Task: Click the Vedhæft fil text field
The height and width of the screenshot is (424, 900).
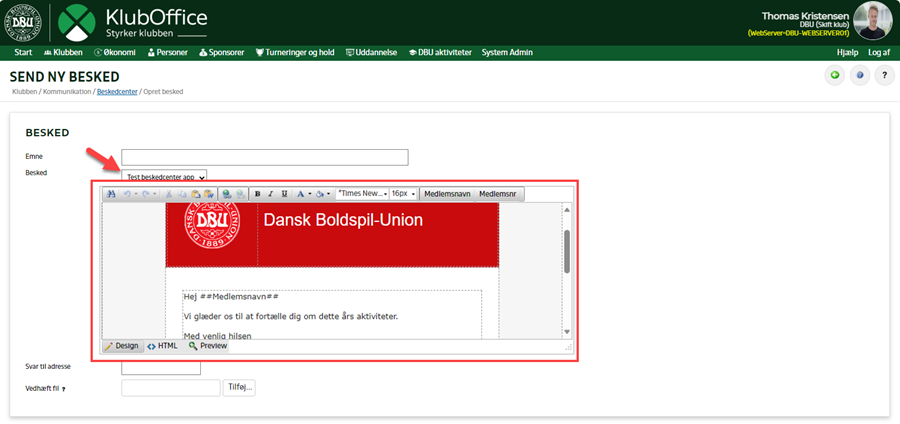Action: (171, 388)
